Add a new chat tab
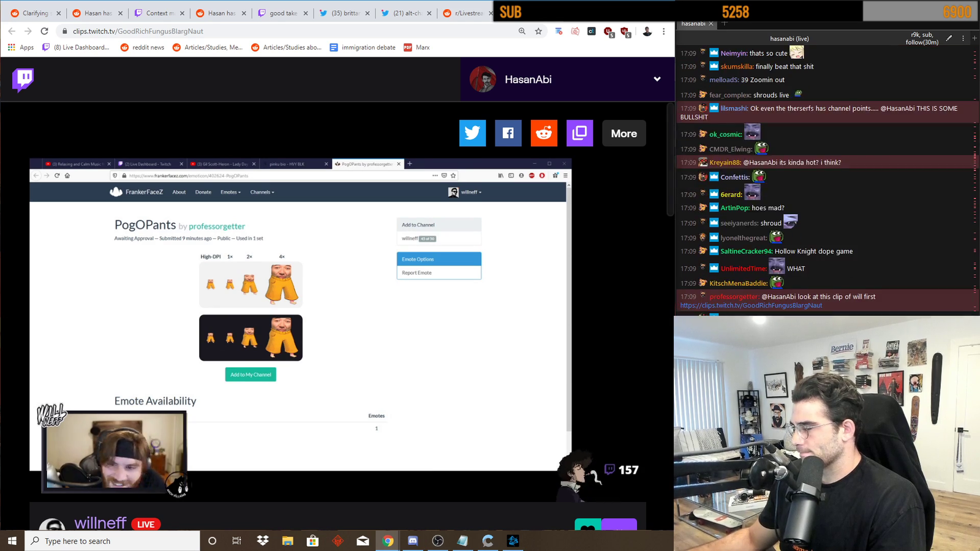This screenshot has height=551, width=980. point(724,23)
